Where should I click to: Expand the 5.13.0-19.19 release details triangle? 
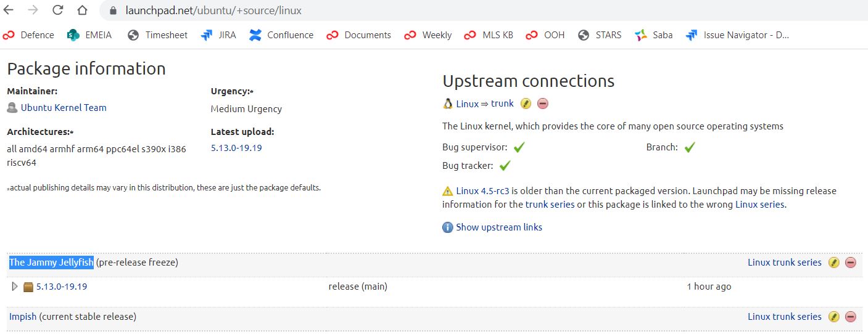15,287
